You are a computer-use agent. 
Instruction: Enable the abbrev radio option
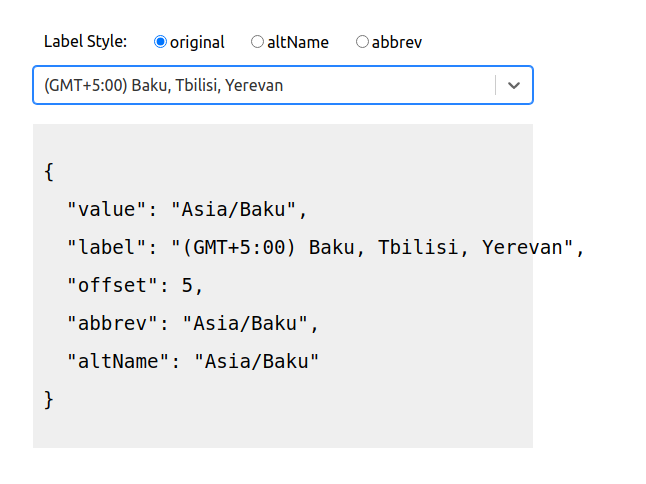pyautogui.click(x=362, y=42)
